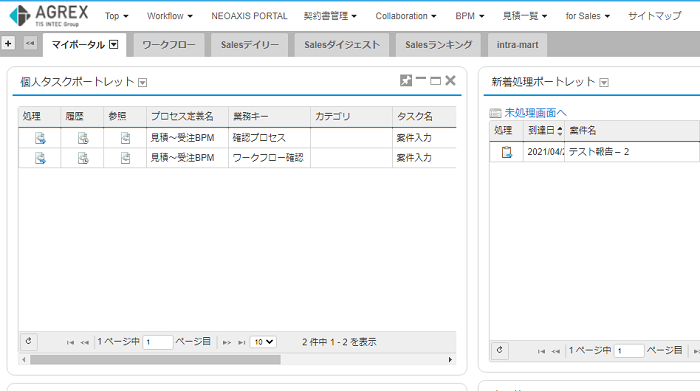Sort by 到達日 column header
Screen dimensions: 700x391
[x=544, y=130]
